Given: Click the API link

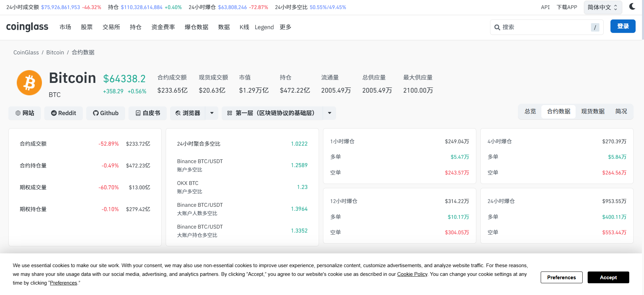Looking at the screenshot, I should (x=545, y=7).
